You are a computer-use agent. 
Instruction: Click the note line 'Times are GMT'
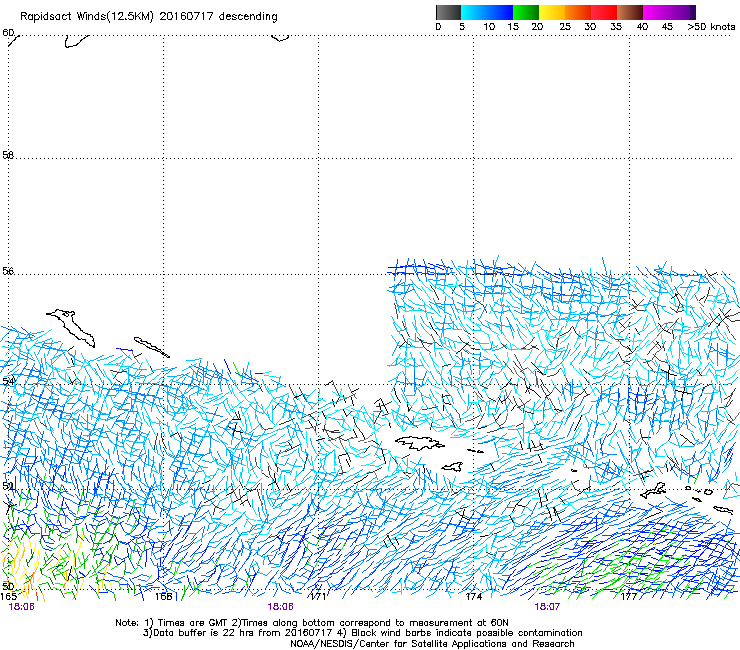pos(193,623)
